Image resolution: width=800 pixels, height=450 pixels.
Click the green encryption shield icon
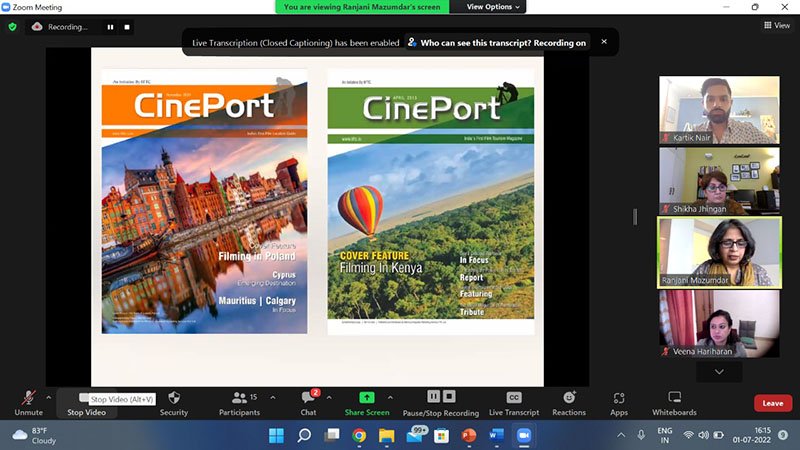(13, 27)
